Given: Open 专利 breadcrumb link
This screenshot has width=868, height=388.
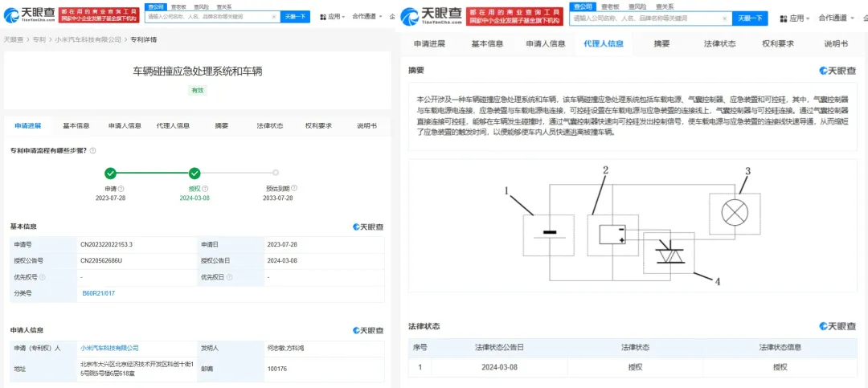Looking at the screenshot, I should pyautogui.click(x=39, y=40).
